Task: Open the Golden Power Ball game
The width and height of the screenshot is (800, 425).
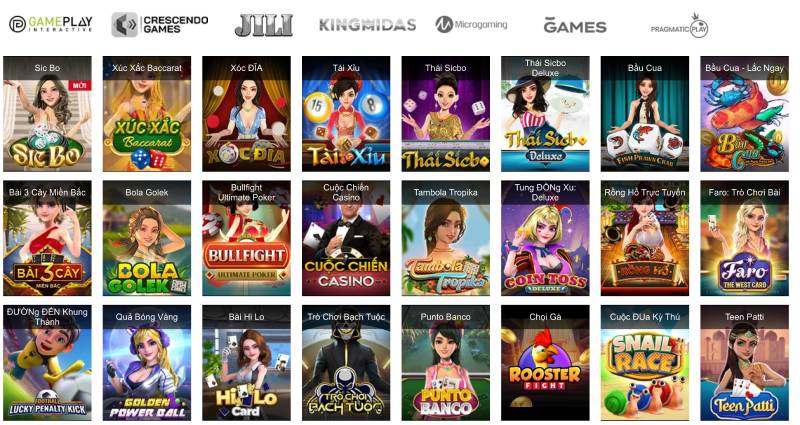Action: (147, 363)
